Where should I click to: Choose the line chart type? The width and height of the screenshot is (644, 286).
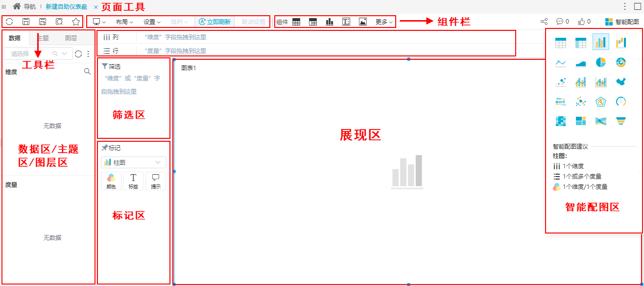(561, 62)
